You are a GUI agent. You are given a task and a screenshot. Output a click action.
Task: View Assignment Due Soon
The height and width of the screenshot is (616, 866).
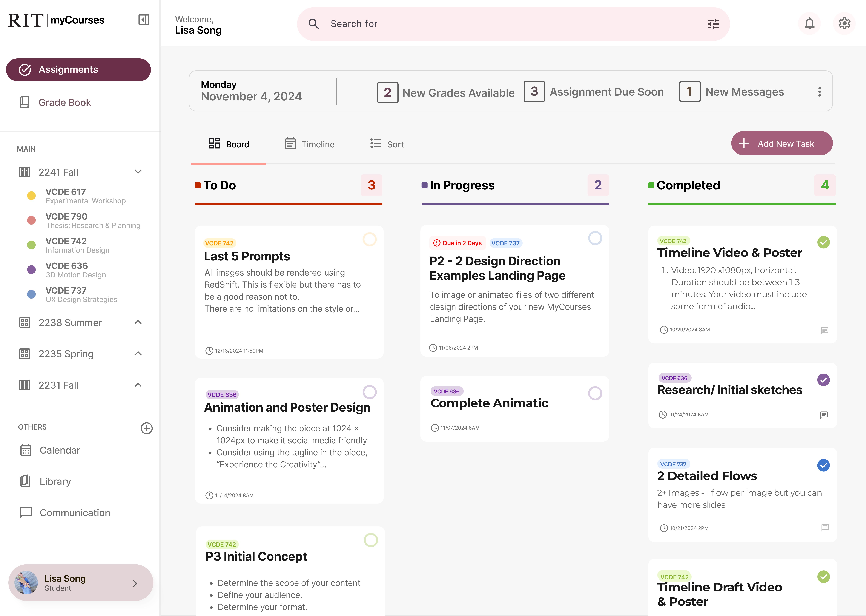click(x=594, y=92)
